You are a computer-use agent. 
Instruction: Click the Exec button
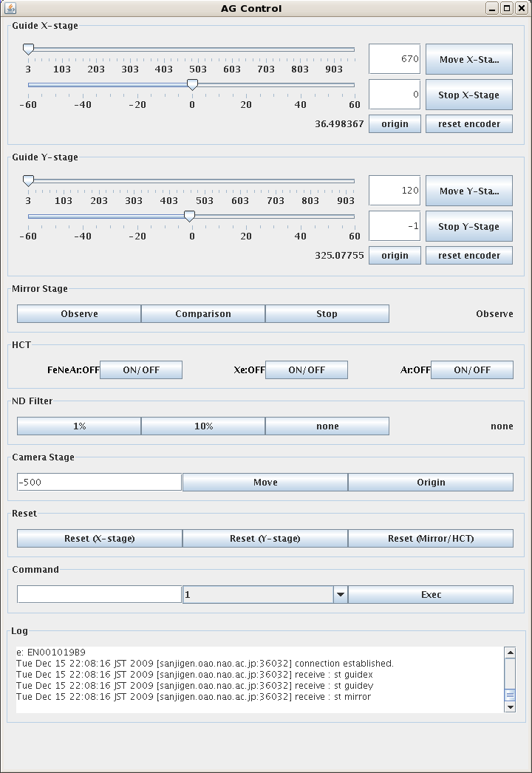pos(431,595)
